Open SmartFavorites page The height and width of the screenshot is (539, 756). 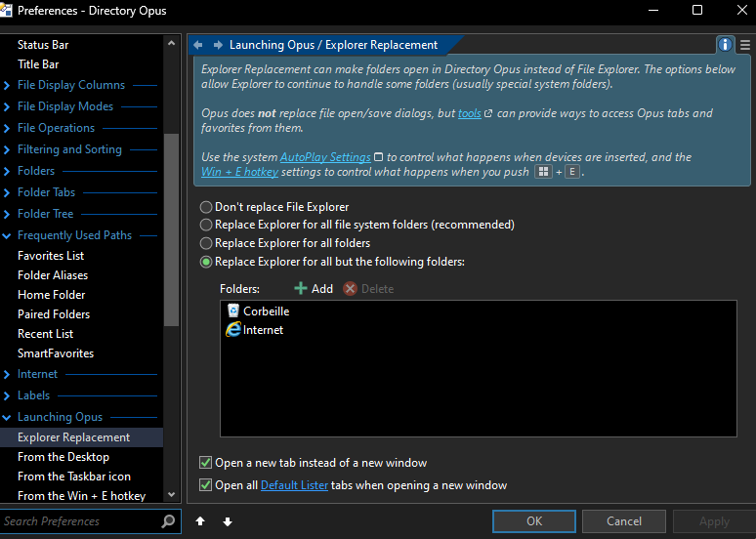56,353
